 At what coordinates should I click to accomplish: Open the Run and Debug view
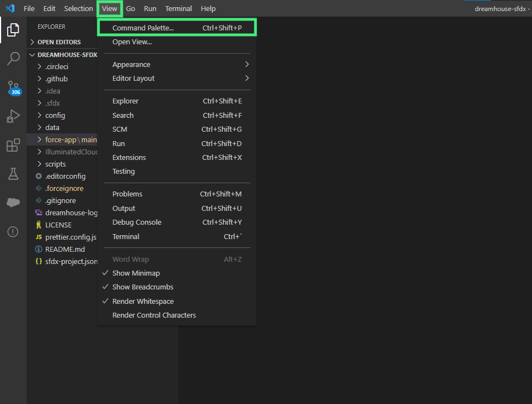point(13,116)
